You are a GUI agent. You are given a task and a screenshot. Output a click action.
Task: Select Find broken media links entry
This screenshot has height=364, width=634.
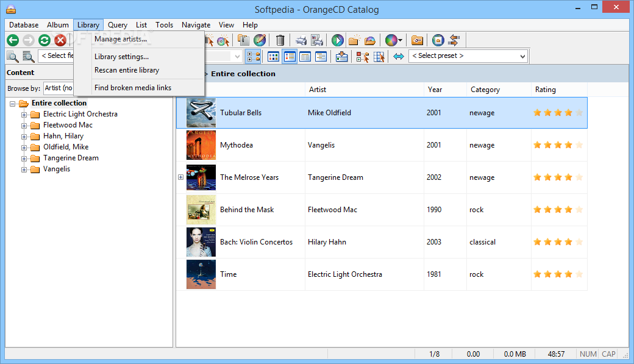(x=139, y=88)
